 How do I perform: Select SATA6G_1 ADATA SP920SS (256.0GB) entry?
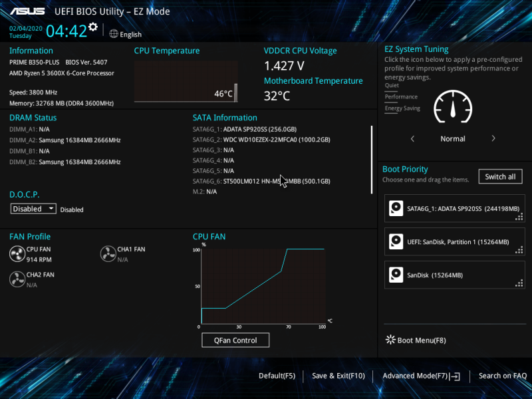245,129
